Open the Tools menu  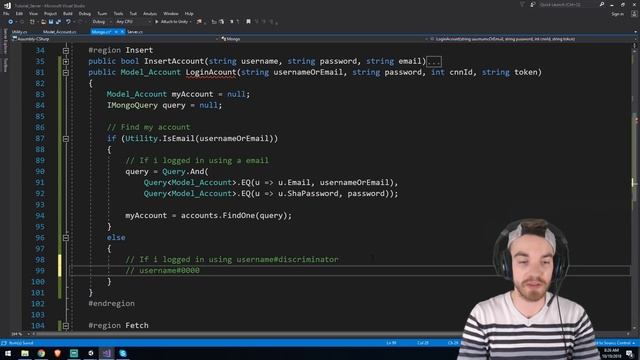tap(118, 13)
